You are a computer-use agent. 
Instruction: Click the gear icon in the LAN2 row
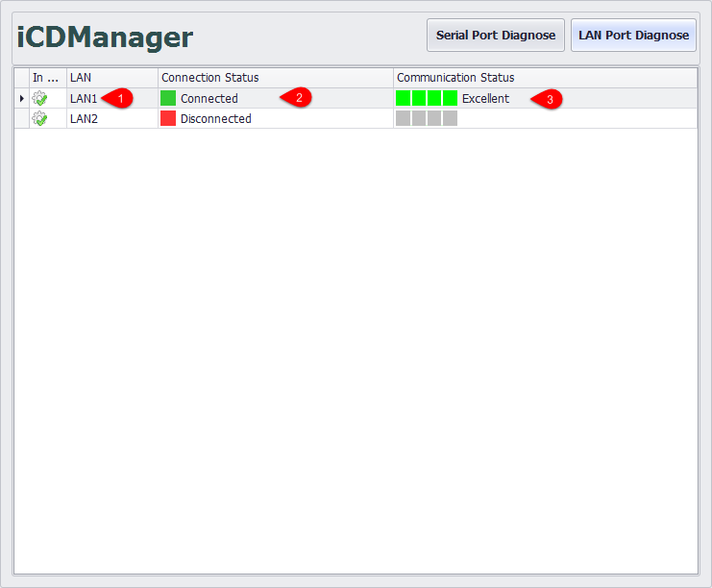[x=39, y=118]
